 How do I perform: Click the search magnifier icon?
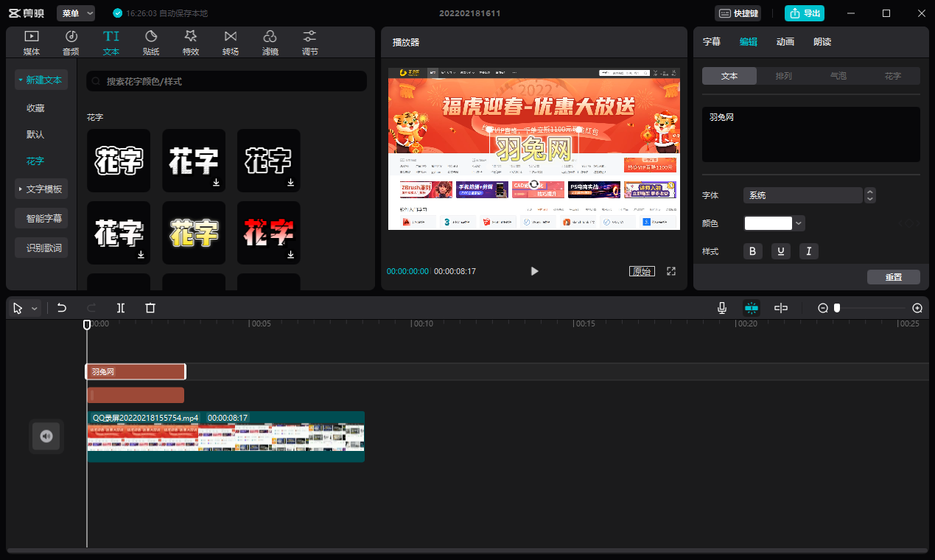coord(97,81)
